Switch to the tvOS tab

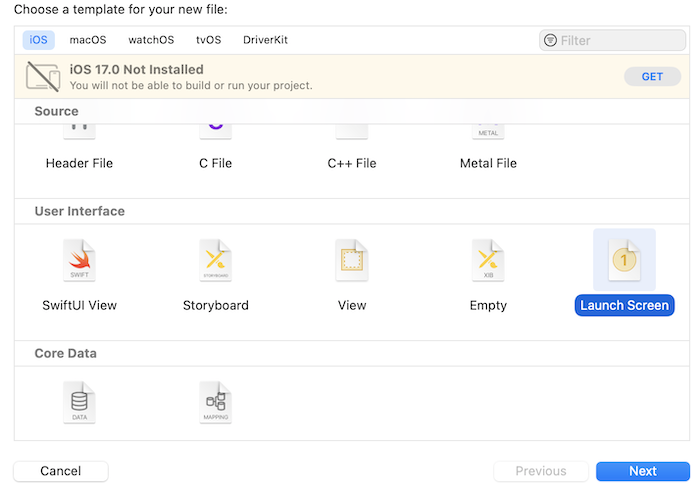208,40
